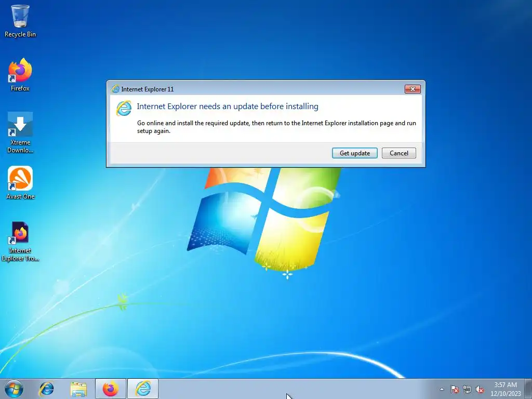The height and width of the screenshot is (399, 532).
Task: Select the active Internet Explorer setup taskbar item
Action: 143,389
